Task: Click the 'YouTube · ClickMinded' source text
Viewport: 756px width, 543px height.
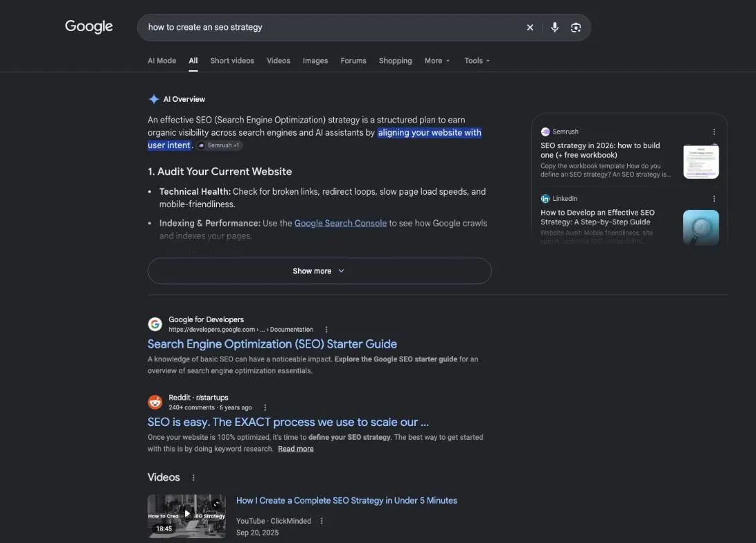Action: tap(274, 521)
